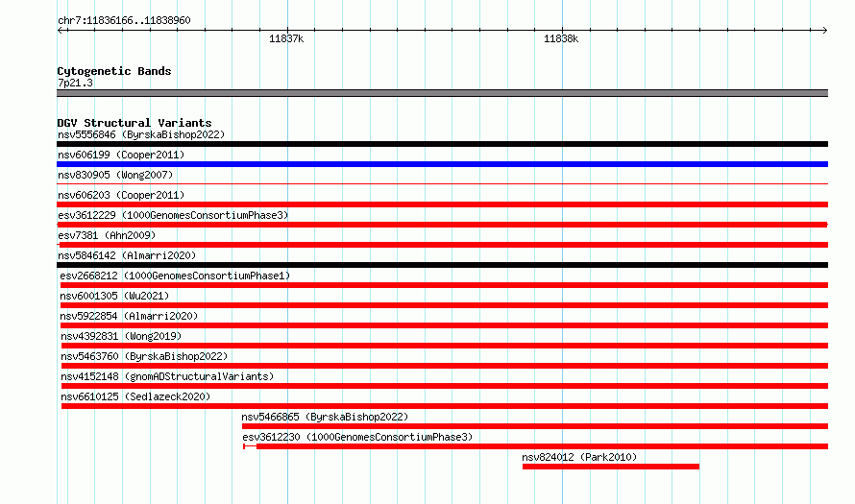Open nsv6001305 (Wu2021) label
855x504 pixels.
tap(114, 296)
